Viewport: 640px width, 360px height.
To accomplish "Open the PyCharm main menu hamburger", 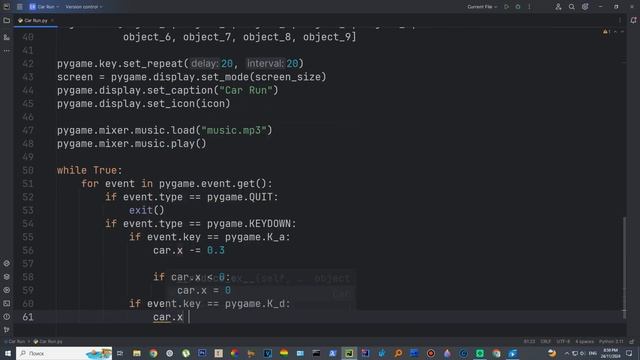I will (x=20, y=7).
